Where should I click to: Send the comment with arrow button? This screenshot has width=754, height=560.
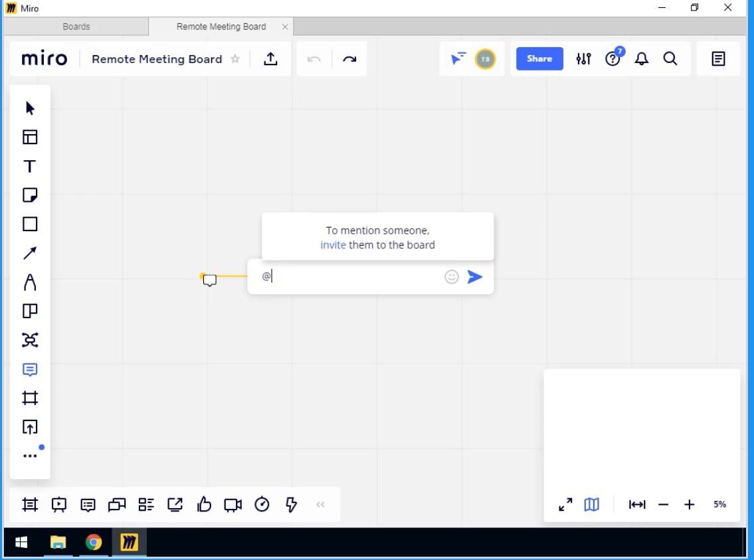pos(474,277)
